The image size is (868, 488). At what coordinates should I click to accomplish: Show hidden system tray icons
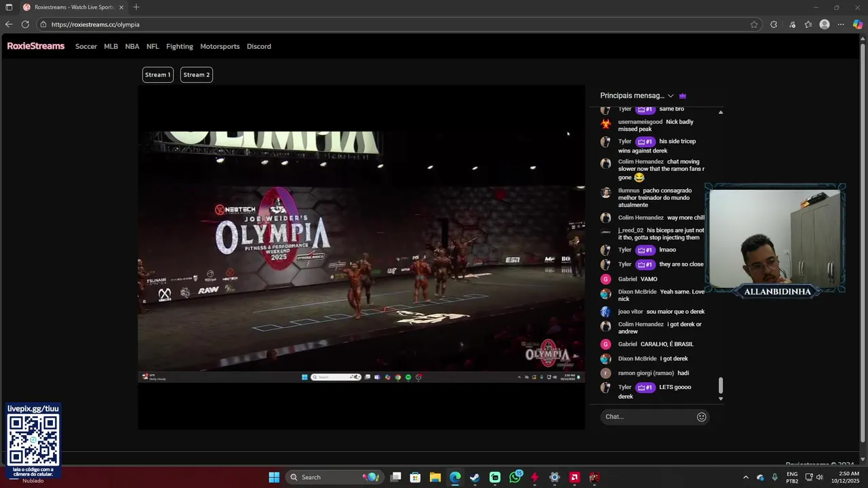[x=746, y=477]
